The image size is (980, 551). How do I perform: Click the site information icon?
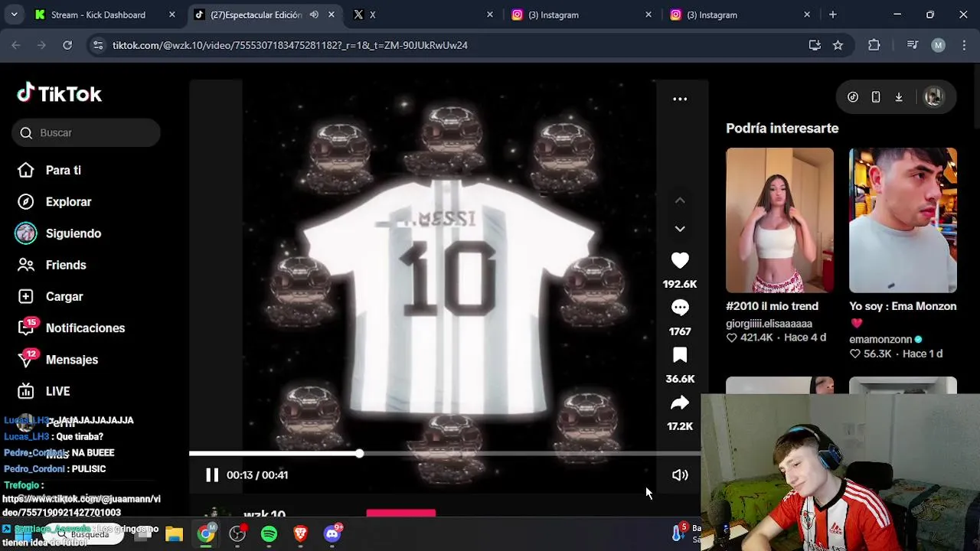pos(97,45)
